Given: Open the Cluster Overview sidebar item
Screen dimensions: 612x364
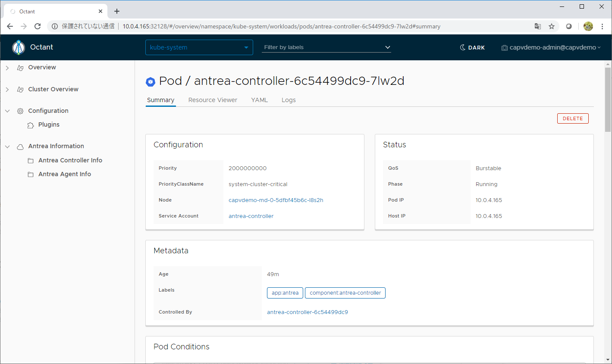Looking at the screenshot, I should [53, 89].
